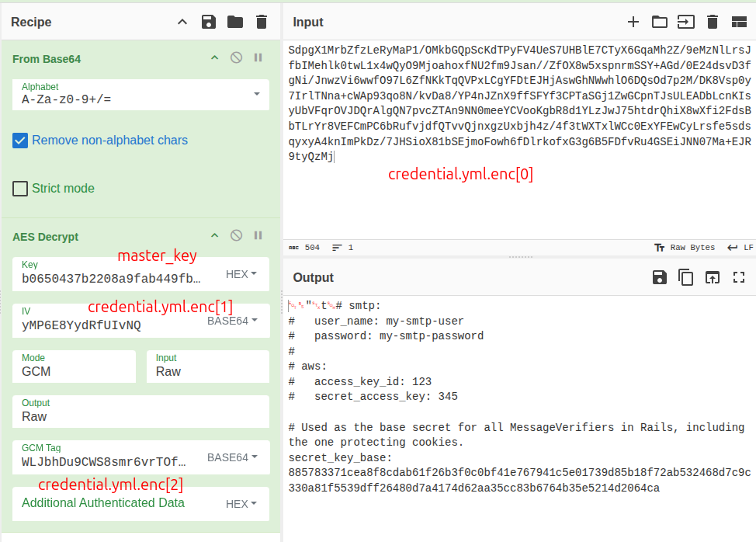The width and height of the screenshot is (756, 542).
Task: Open the Raw Bytes encoding selector
Action: point(685,248)
